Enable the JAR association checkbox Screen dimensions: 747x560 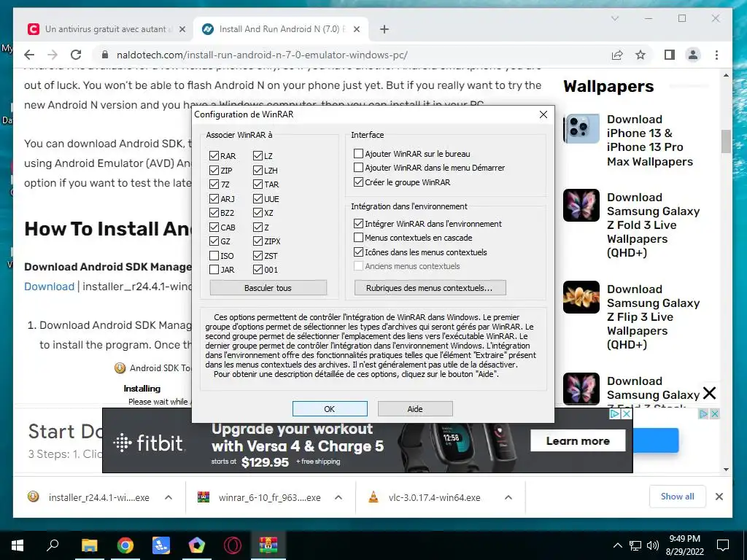pyautogui.click(x=214, y=270)
